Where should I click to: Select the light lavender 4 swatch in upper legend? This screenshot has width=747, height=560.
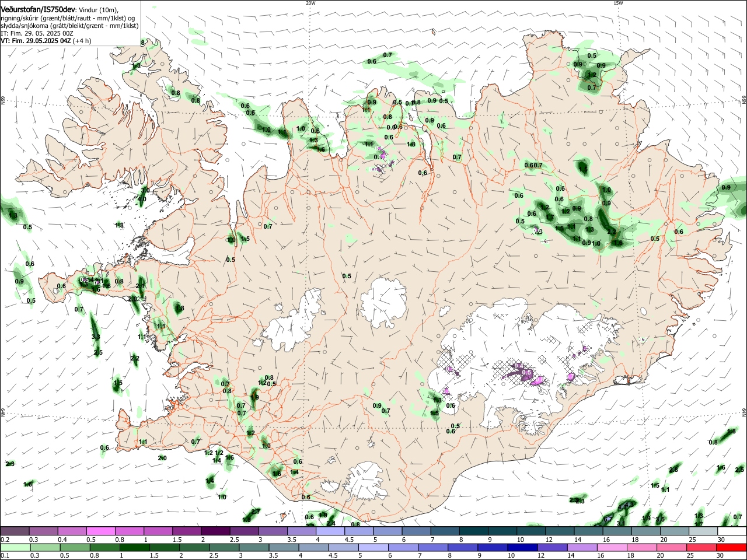tap(330, 531)
